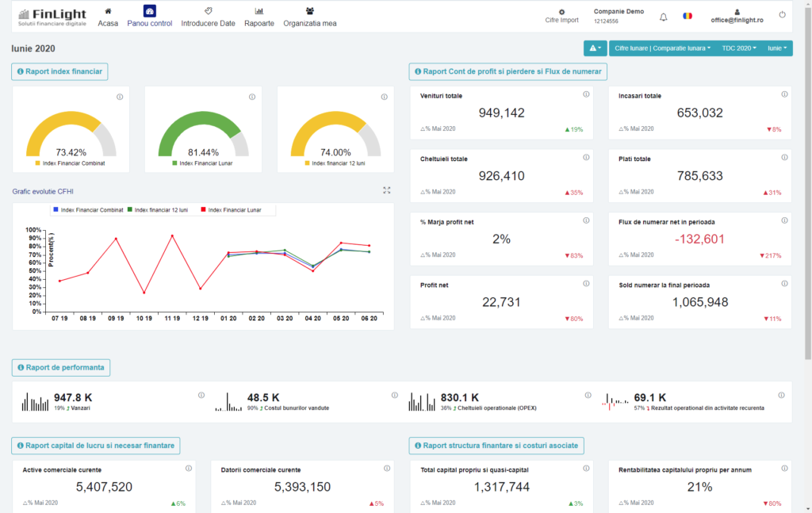Open the Rapoarte menu item
This screenshot has height=513, width=812.
coord(260,17)
